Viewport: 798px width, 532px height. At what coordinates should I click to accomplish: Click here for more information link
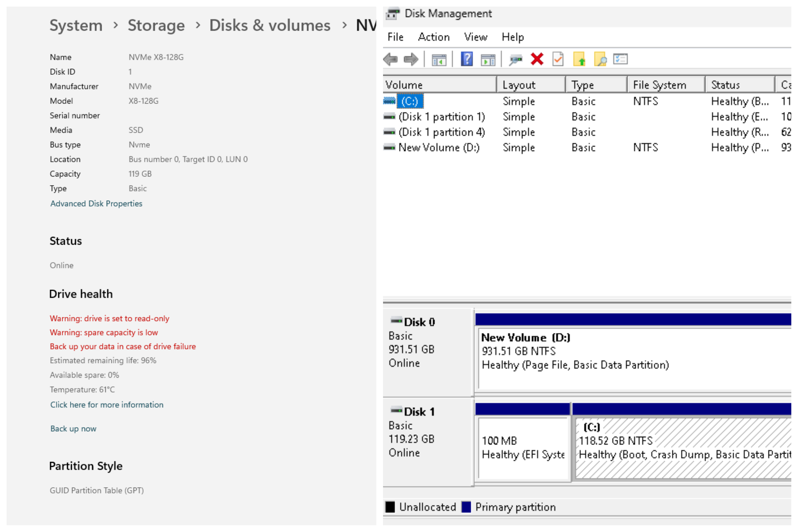106,405
